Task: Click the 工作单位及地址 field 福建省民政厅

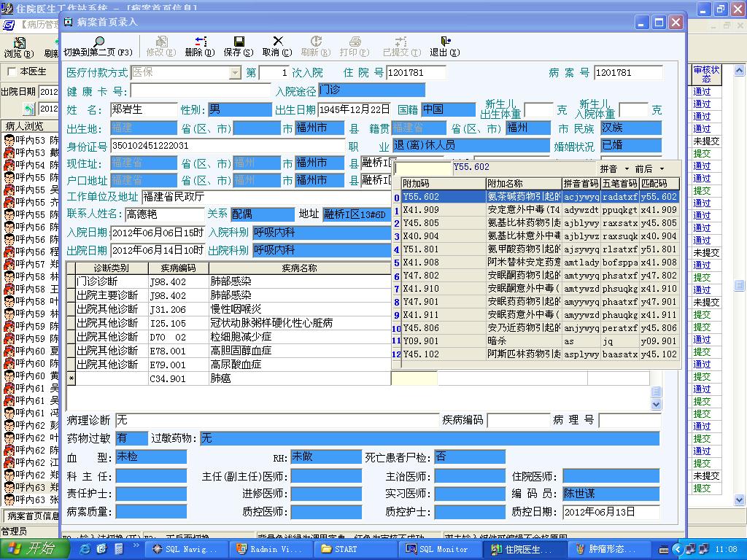Action: 266,197
